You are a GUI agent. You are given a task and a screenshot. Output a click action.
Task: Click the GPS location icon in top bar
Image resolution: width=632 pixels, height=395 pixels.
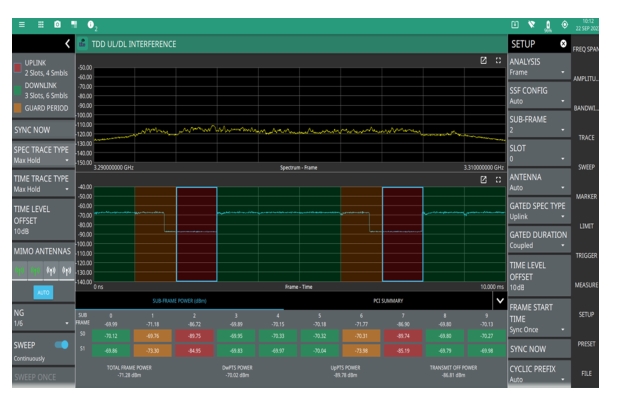pos(565,25)
